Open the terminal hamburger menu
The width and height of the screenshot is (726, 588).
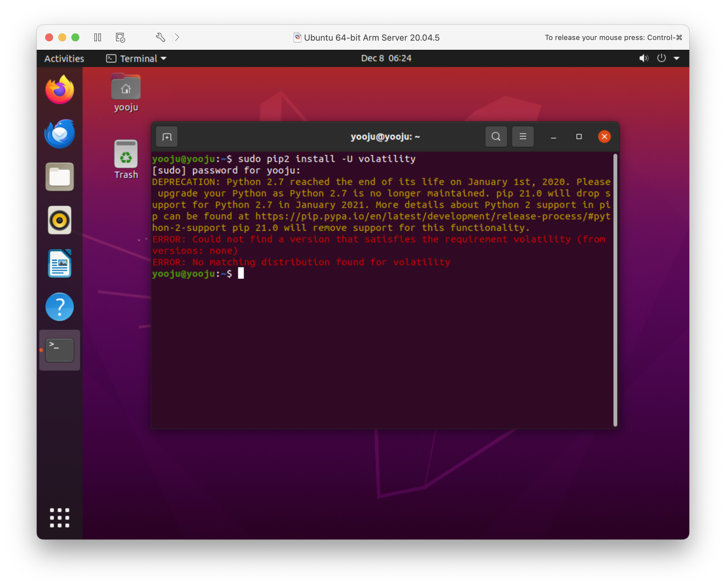(523, 137)
